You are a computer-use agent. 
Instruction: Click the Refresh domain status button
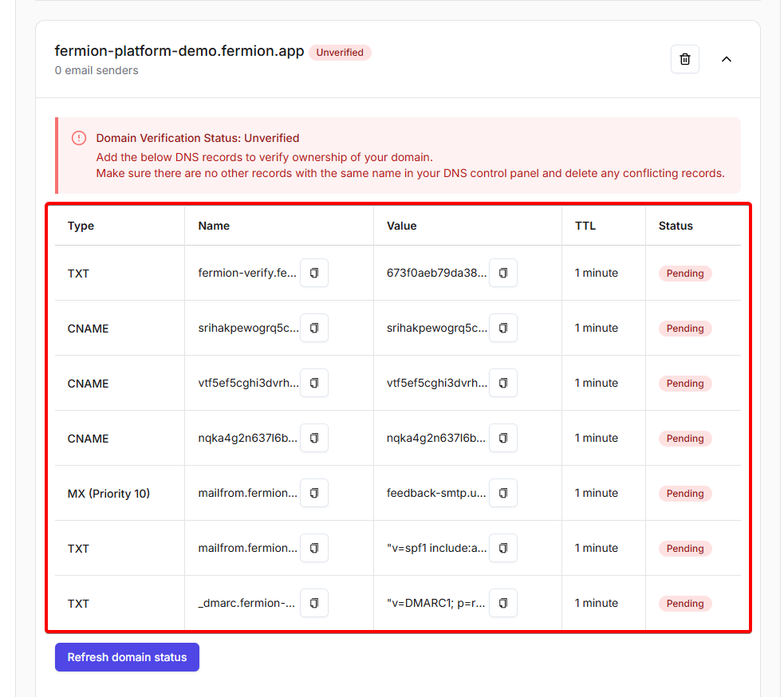tap(127, 657)
